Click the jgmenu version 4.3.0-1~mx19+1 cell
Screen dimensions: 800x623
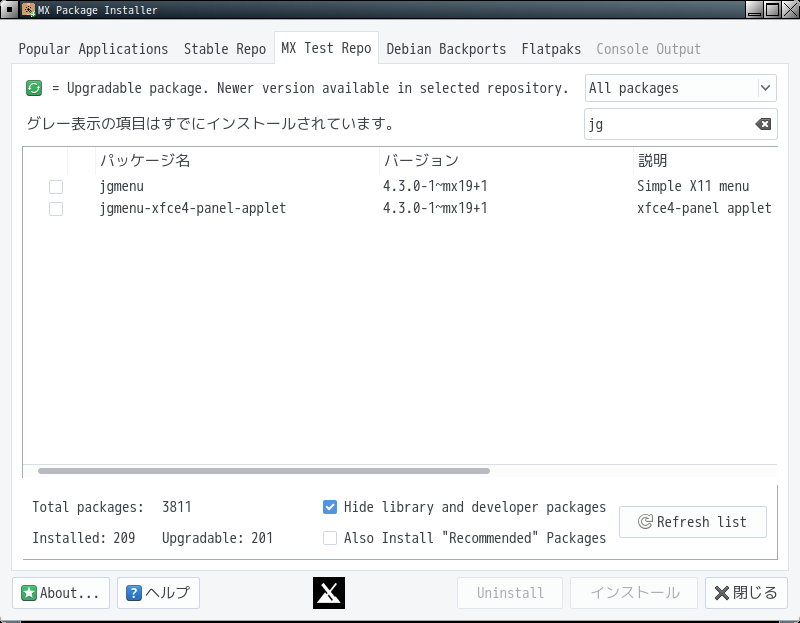pyautogui.click(x=435, y=186)
